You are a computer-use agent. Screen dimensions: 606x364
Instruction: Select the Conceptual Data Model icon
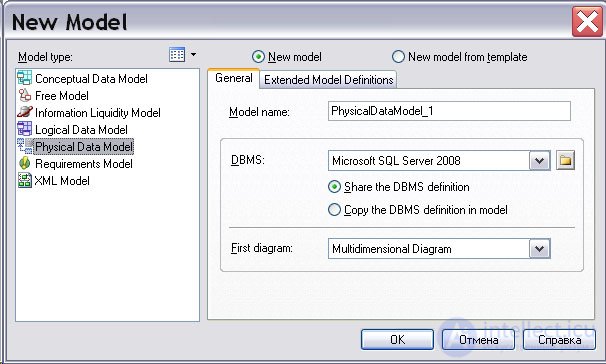(x=25, y=78)
